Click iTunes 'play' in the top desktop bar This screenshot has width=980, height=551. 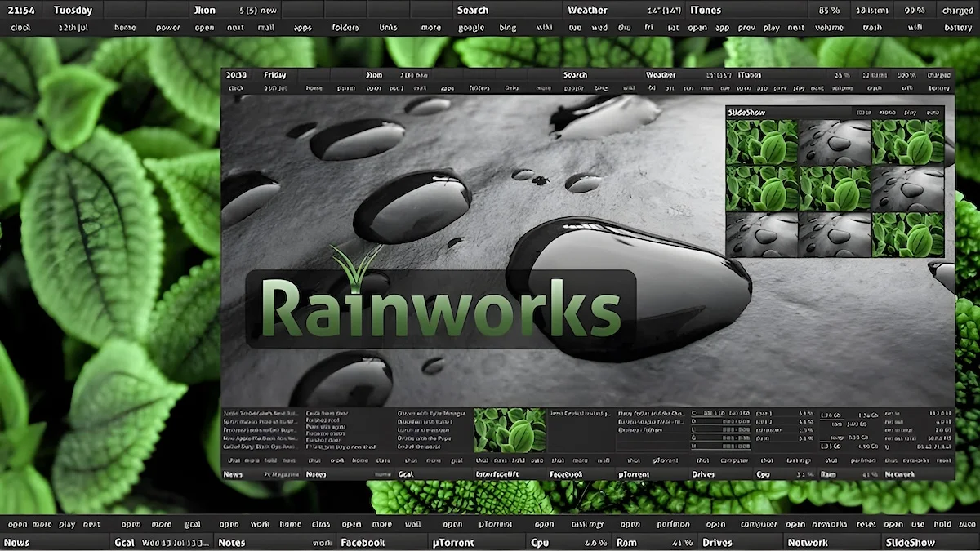click(x=771, y=27)
